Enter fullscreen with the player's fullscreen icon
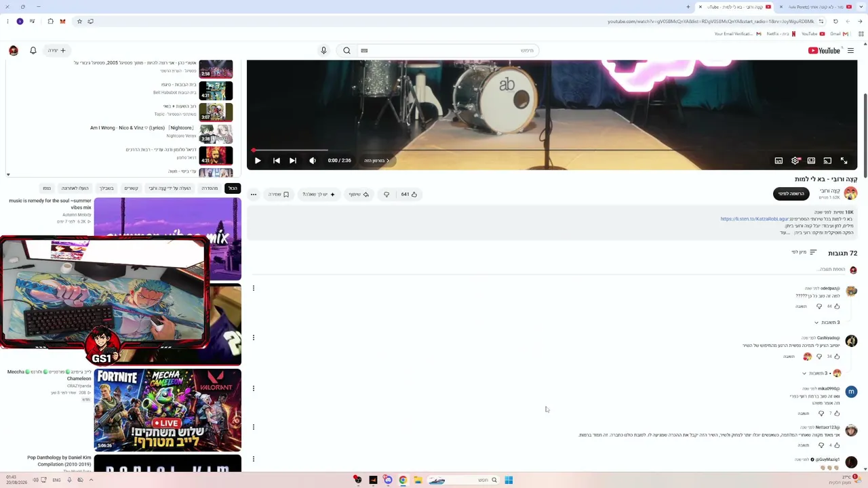The height and width of the screenshot is (488, 868). [844, 161]
